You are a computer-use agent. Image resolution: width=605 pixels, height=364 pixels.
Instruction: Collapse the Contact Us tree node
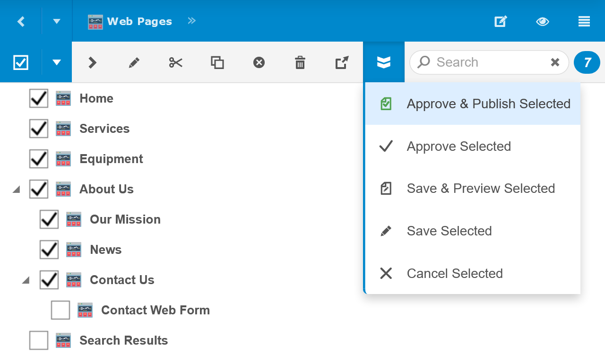click(26, 280)
